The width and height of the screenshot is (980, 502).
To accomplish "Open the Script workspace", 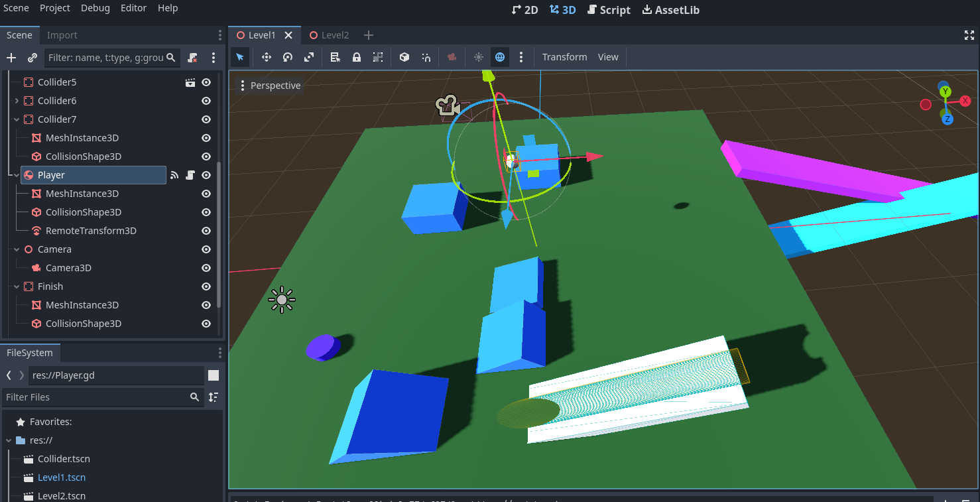I will tap(609, 10).
